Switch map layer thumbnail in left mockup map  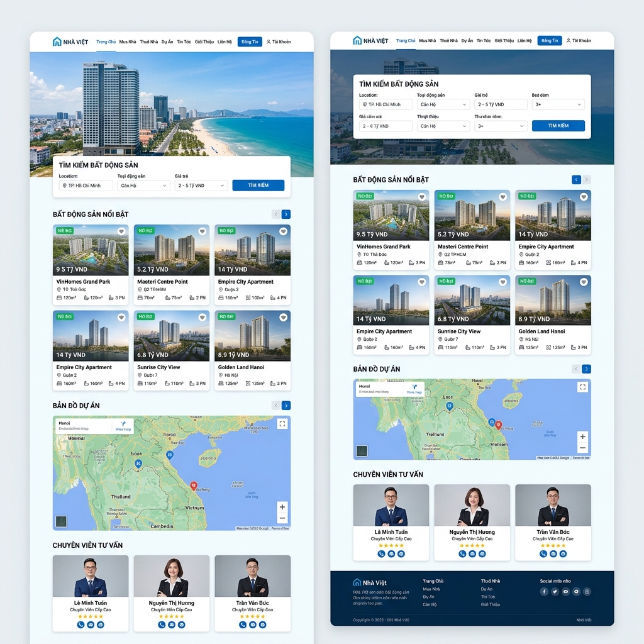coord(61,521)
